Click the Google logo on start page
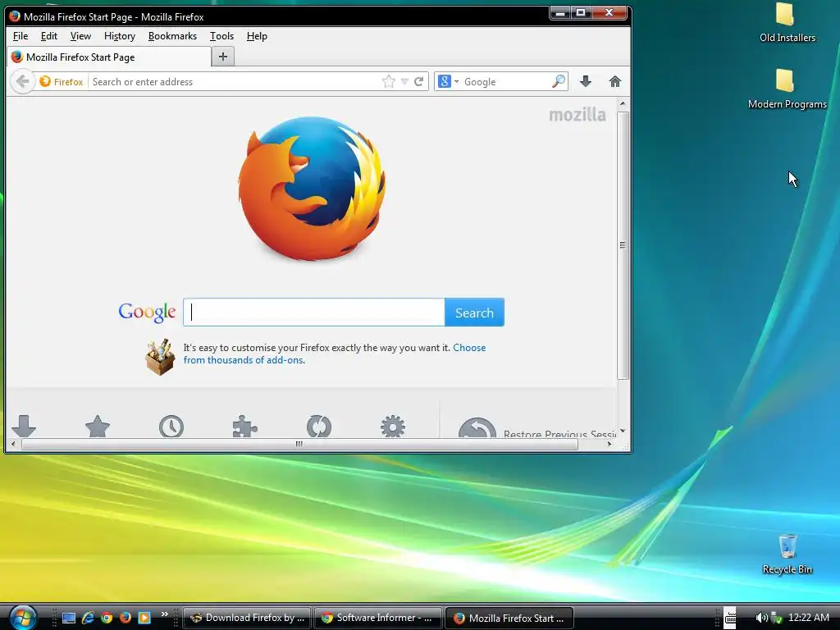This screenshot has height=630, width=840. (147, 312)
